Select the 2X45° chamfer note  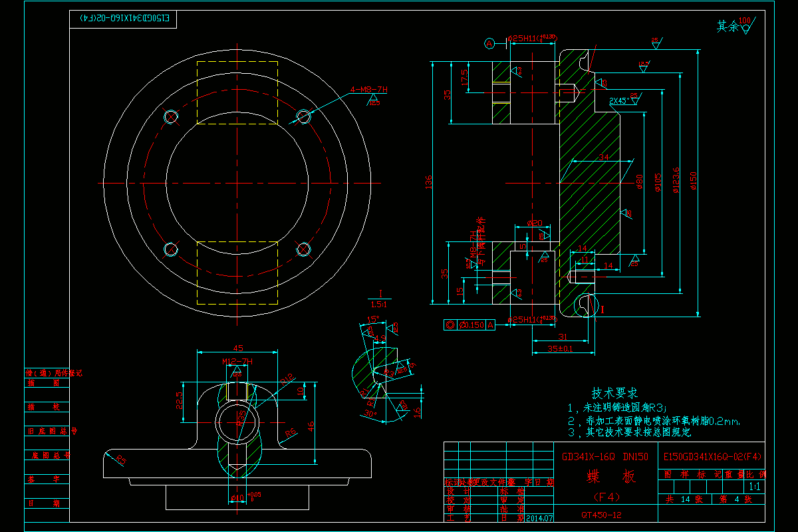(x=619, y=100)
